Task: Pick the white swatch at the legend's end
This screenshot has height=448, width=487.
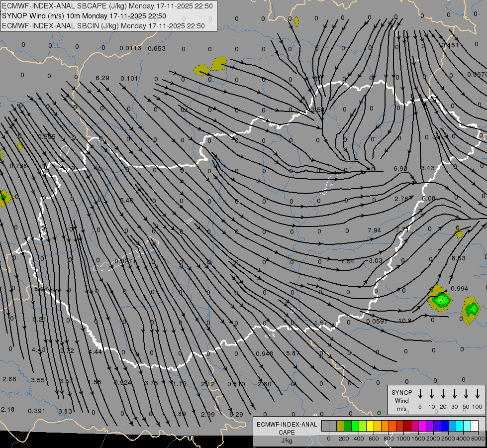Action: (475, 426)
